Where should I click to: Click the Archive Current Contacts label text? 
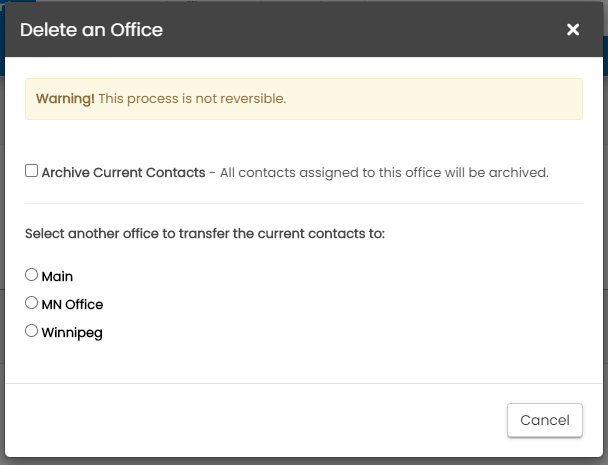coord(123,172)
